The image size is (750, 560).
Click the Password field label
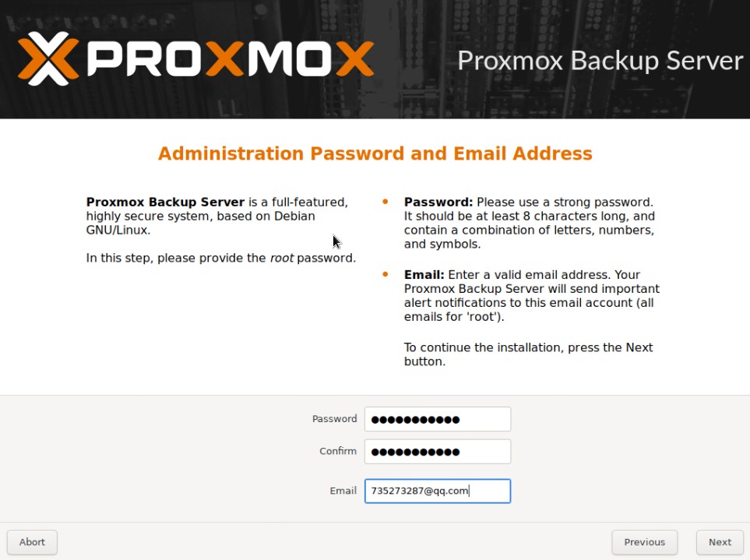(x=334, y=419)
